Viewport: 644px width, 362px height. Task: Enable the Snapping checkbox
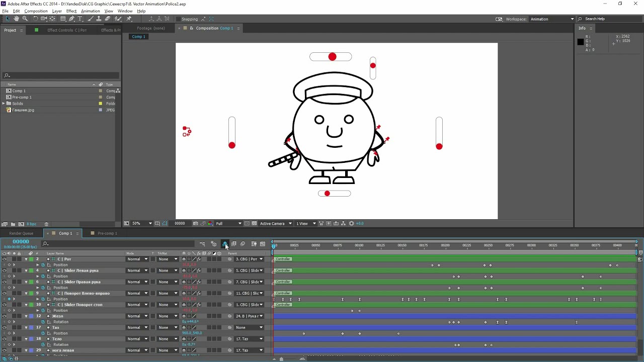coord(179,19)
